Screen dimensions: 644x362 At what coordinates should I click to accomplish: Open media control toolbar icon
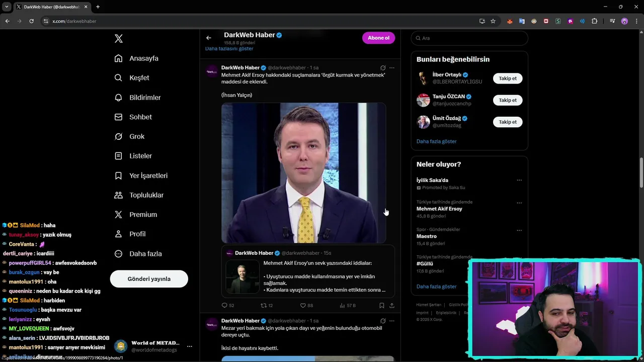(x=612, y=21)
